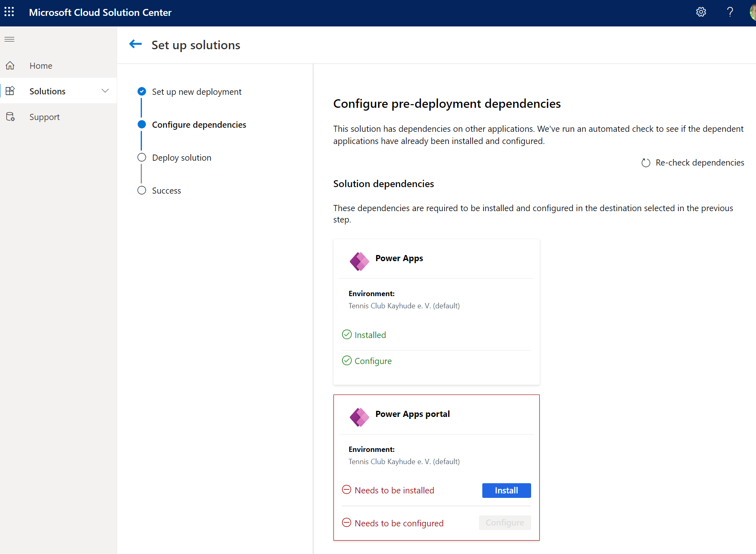
Task: Click the Configure dependencies step label
Action: (x=199, y=125)
